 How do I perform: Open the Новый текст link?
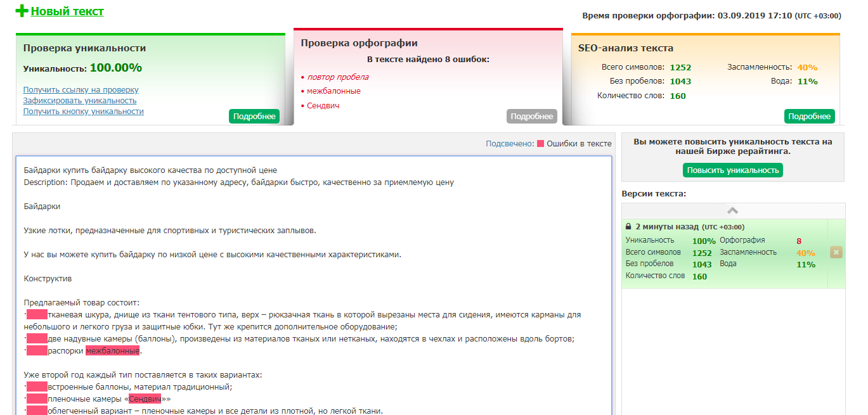coord(67,11)
